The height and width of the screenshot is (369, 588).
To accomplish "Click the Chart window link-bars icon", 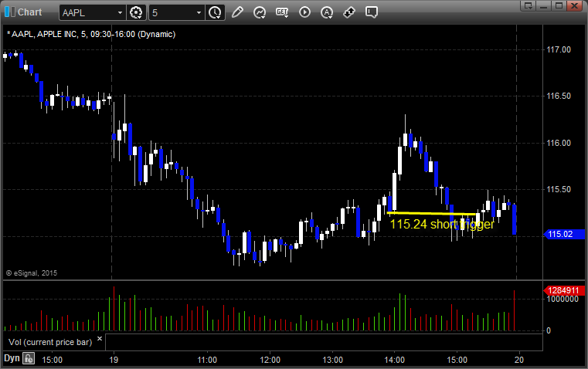I will pos(10,12).
